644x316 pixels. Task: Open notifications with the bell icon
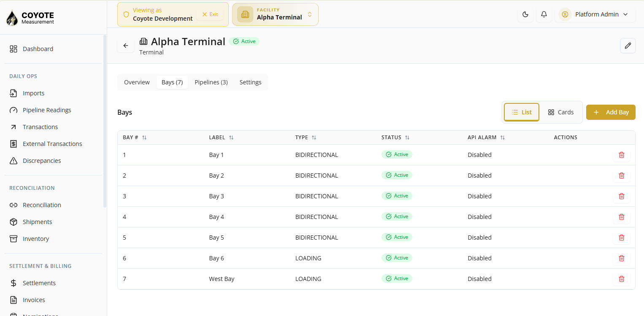pos(544,14)
